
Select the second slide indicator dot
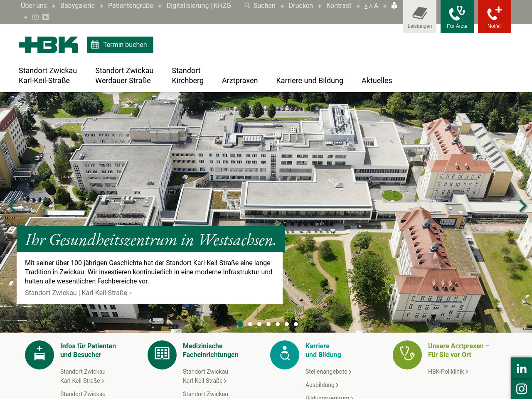point(250,324)
